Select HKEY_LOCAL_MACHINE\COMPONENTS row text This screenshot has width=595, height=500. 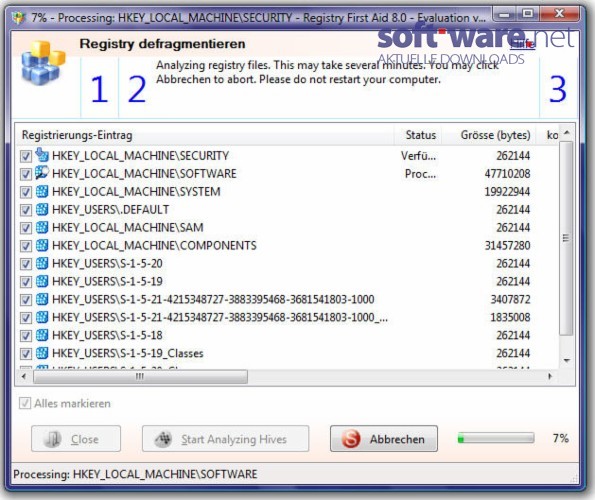(154, 245)
